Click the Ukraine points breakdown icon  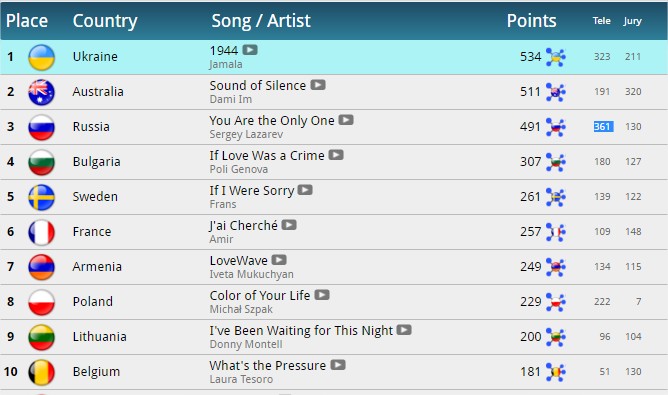pyautogui.click(x=556, y=57)
